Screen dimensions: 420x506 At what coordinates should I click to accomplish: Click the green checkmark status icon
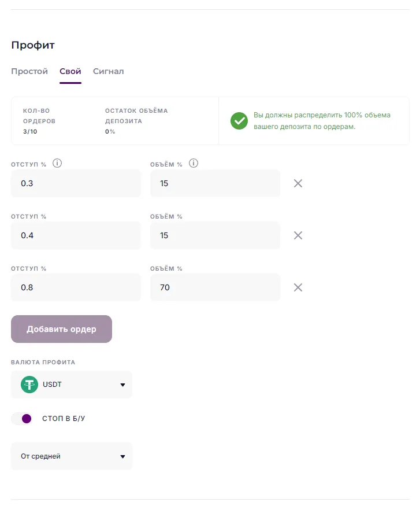pos(239,121)
